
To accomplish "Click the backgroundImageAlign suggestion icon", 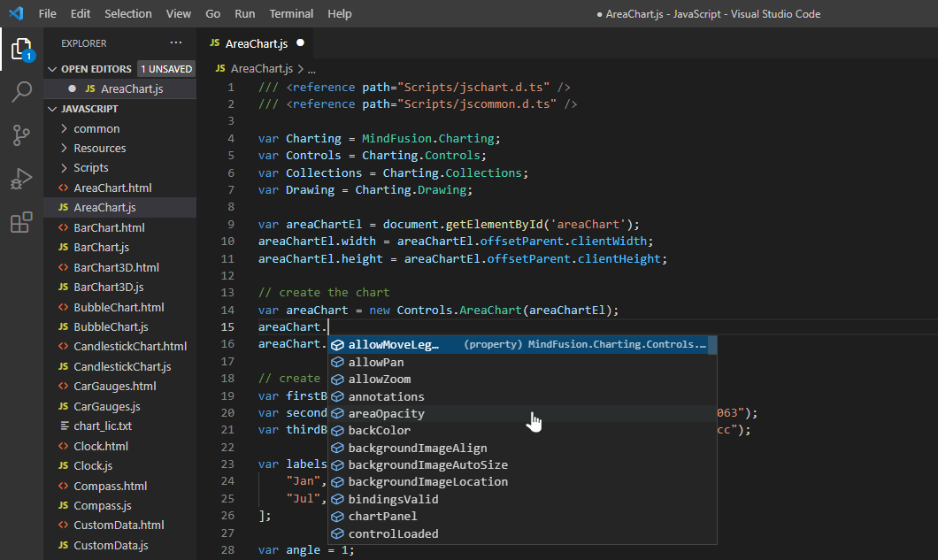I will tap(337, 449).
